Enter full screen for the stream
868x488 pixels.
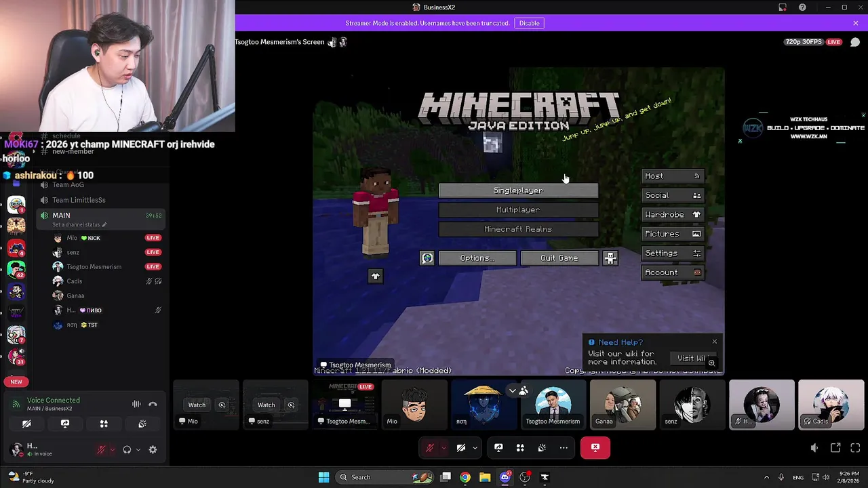point(855,448)
